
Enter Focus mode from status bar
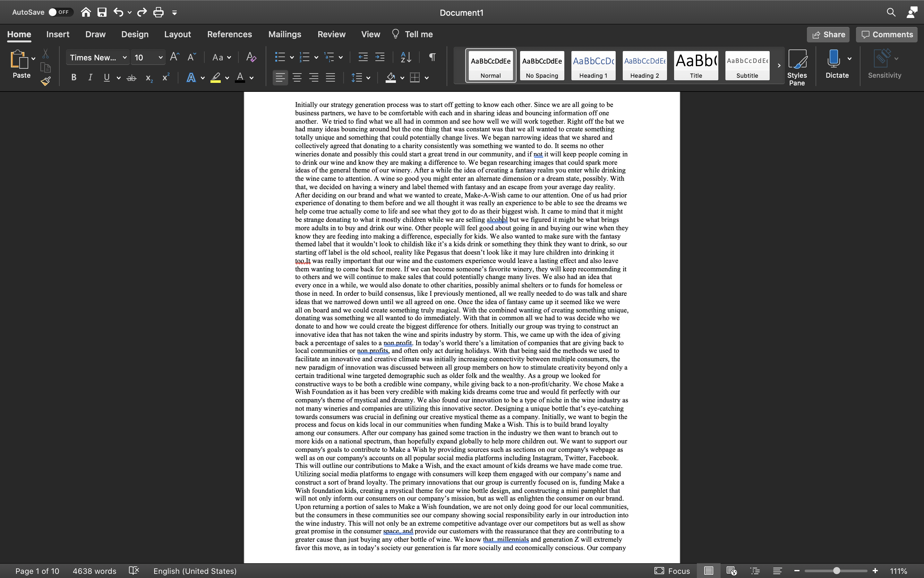coord(672,571)
